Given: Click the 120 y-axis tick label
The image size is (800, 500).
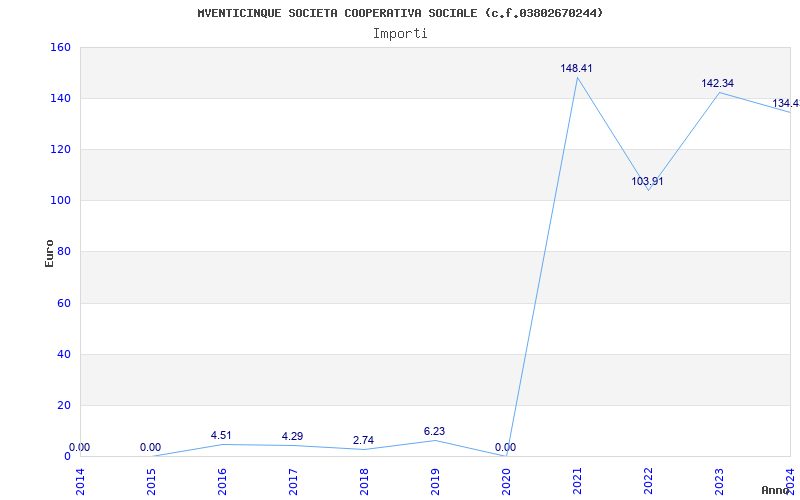Looking at the screenshot, I should point(60,149).
